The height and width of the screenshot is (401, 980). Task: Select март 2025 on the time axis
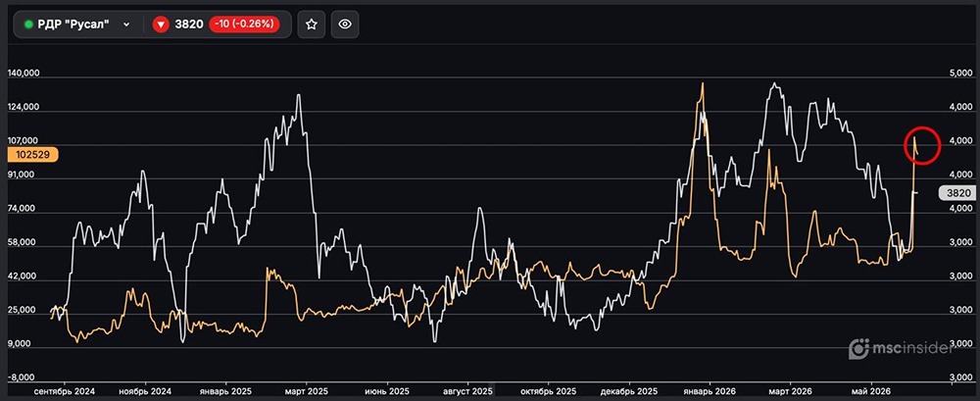305,391
